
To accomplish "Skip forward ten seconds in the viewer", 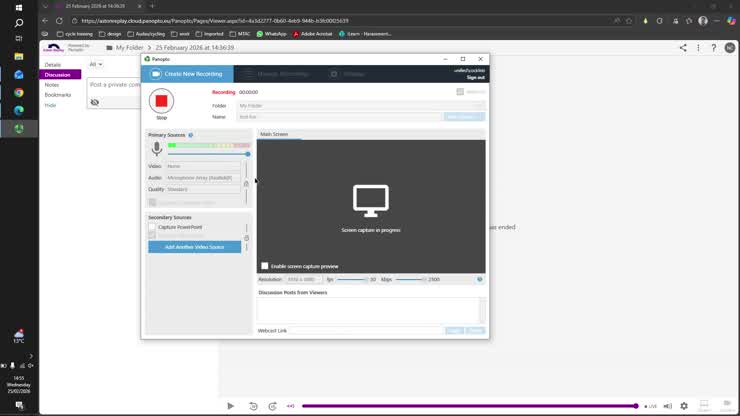I will pos(272,406).
